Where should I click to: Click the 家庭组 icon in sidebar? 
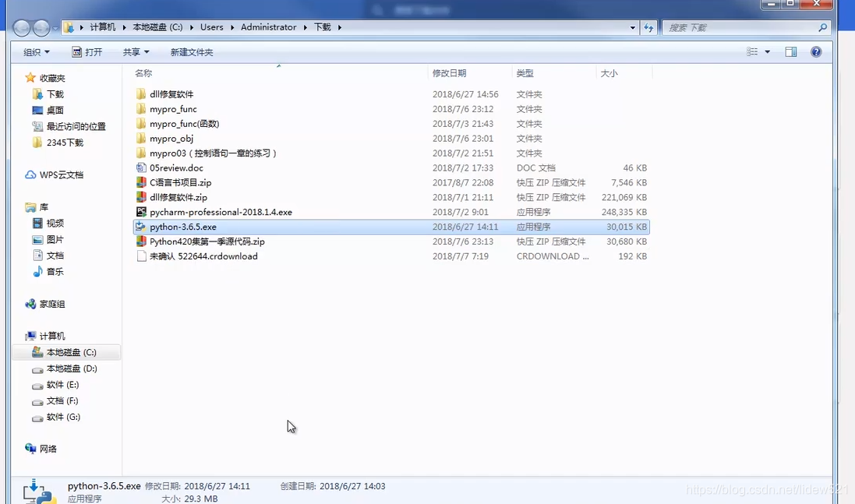(x=30, y=304)
